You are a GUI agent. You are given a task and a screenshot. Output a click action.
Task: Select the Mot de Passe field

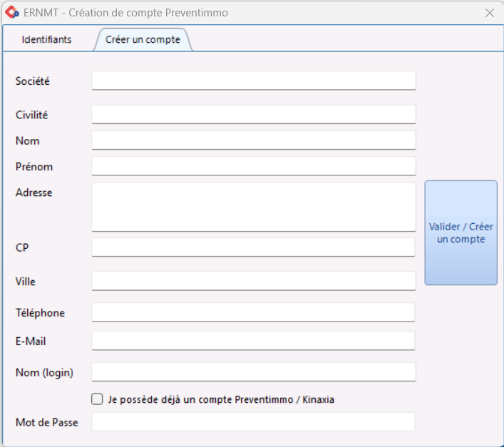click(253, 422)
